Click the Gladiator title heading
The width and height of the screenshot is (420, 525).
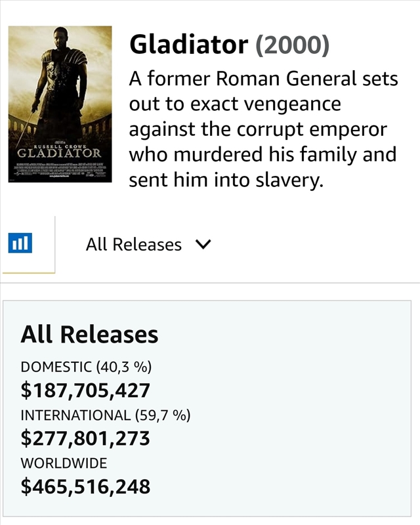189,45
